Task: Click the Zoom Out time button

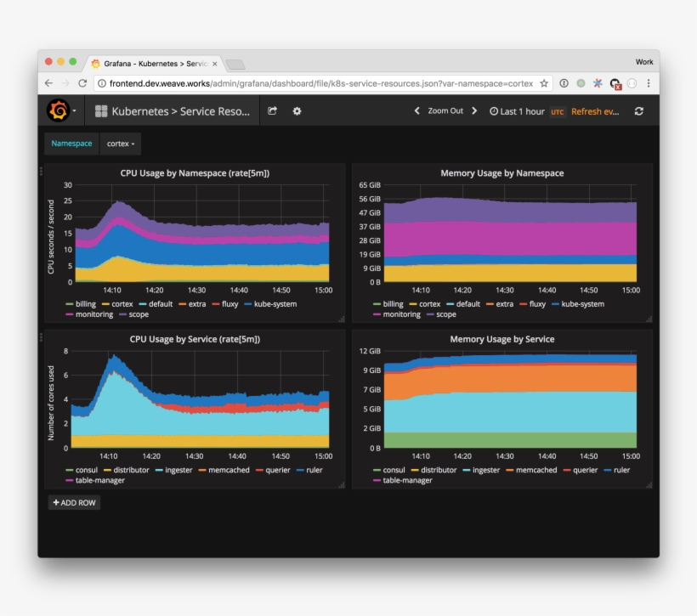Action: [x=445, y=111]
